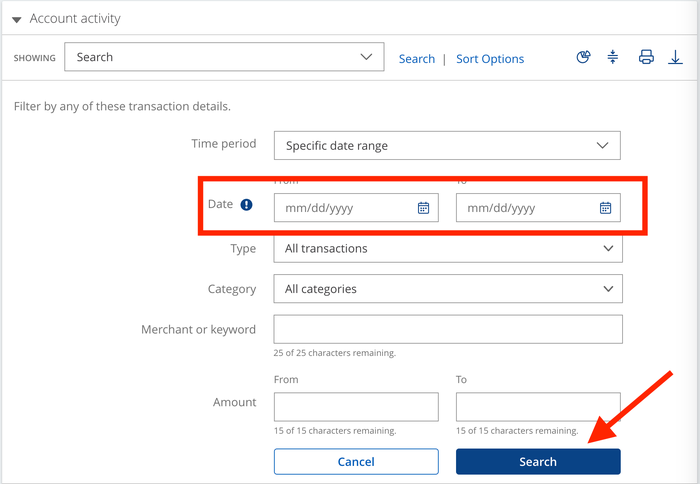700x484 pixels.
Task: Click the Amount From input field
Action: click(356, 407)
